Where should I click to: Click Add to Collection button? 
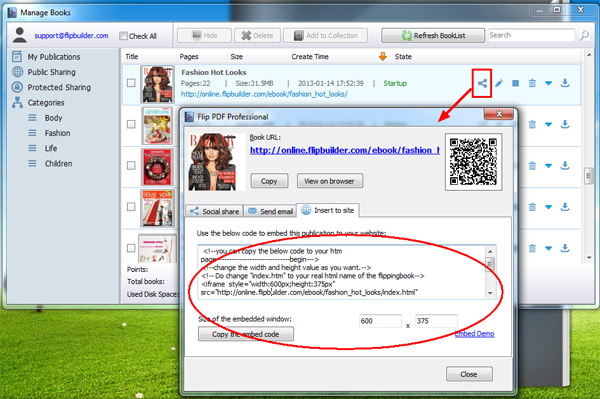click(x=325, y=36)
